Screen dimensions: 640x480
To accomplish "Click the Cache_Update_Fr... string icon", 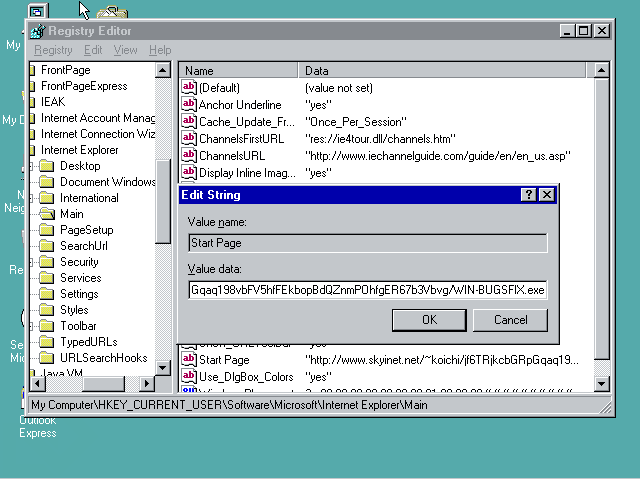I will click(x=189, y=121).
